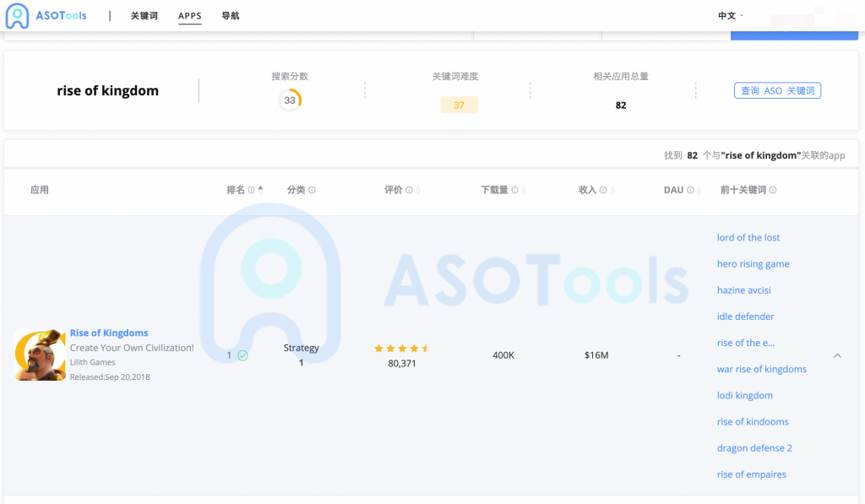Open keyword rise of empaires
Screen dimensions: 865x504
pos(751,474)
